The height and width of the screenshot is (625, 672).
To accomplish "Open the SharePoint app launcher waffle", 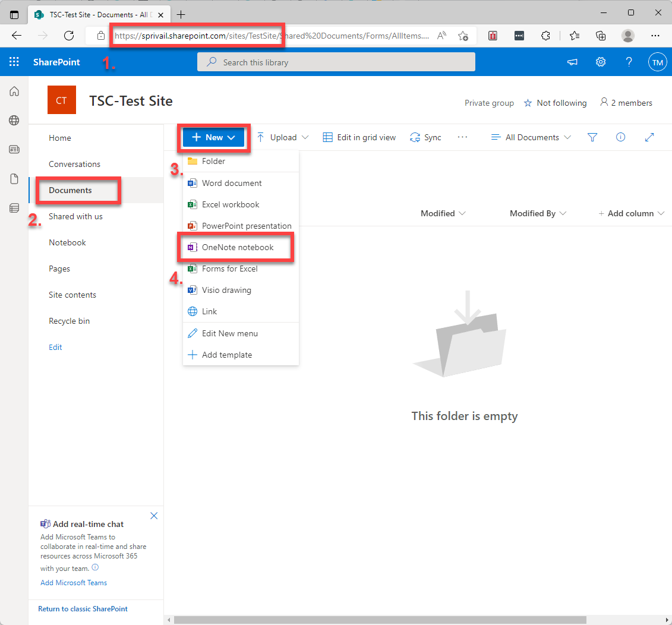I will coord(14,62).
